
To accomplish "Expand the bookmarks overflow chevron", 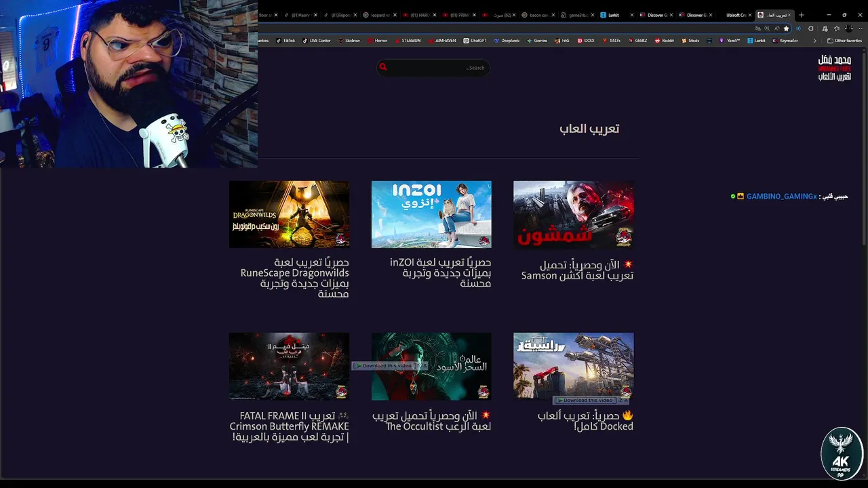I will coord(814,41).
